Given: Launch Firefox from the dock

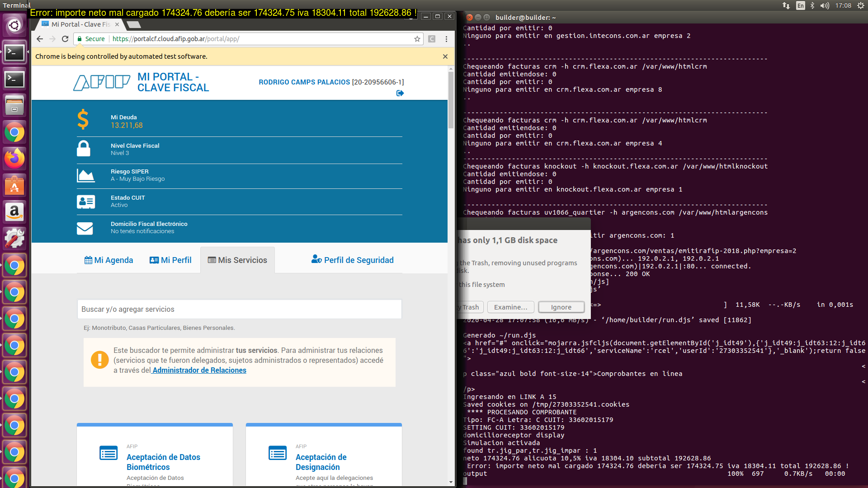Looking at the screenshot, I should [14, 159].
